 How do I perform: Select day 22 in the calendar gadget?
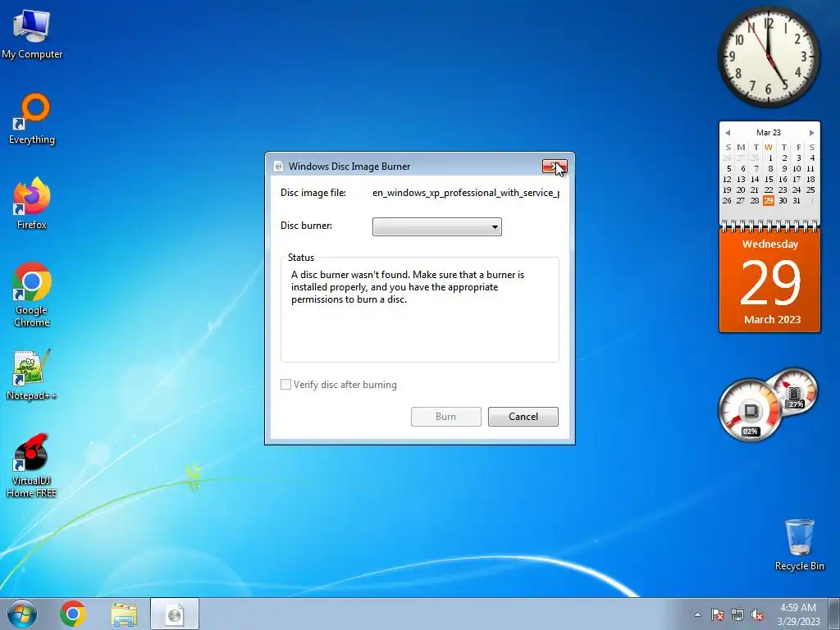(x=769, y=189)
